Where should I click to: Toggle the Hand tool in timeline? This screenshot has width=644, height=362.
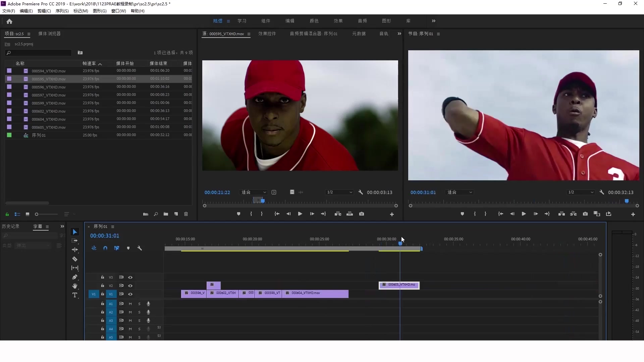click(74, 286)
